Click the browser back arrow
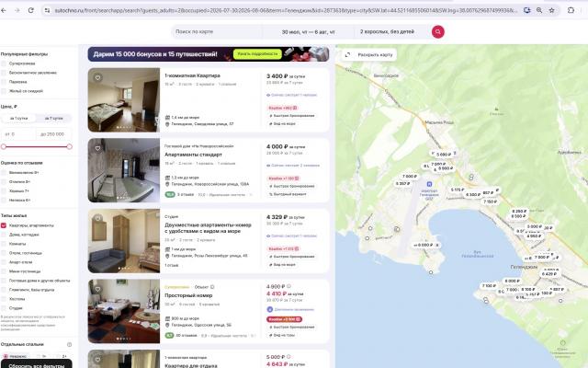This screenshot has width=588, height=368. (x=4, y=10)
